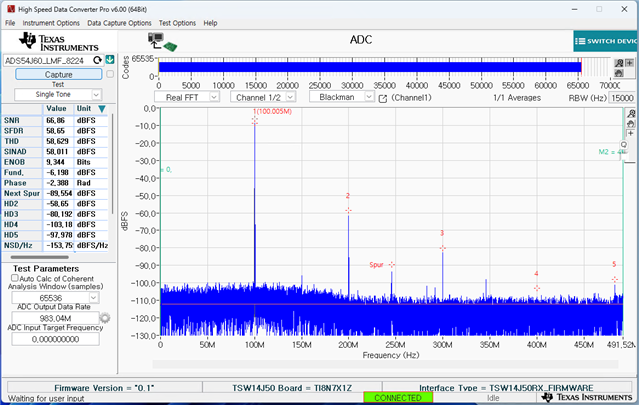Click the ADC Output Data Rate 983.04M field
The width and height of the screenshot is (639, 405).
click(x=55, y=318)
